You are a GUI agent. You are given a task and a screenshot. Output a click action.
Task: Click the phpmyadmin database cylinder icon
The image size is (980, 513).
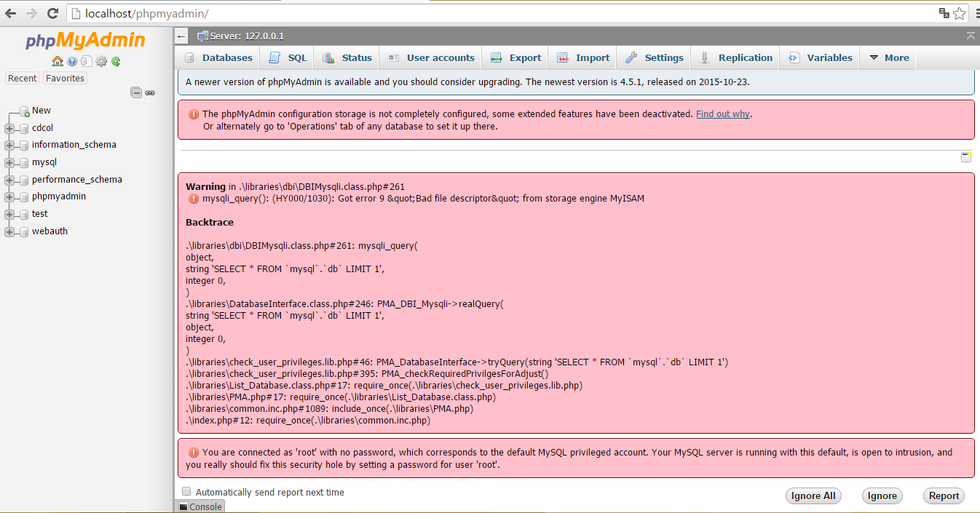pyautogui.click(x=25, y=197)
